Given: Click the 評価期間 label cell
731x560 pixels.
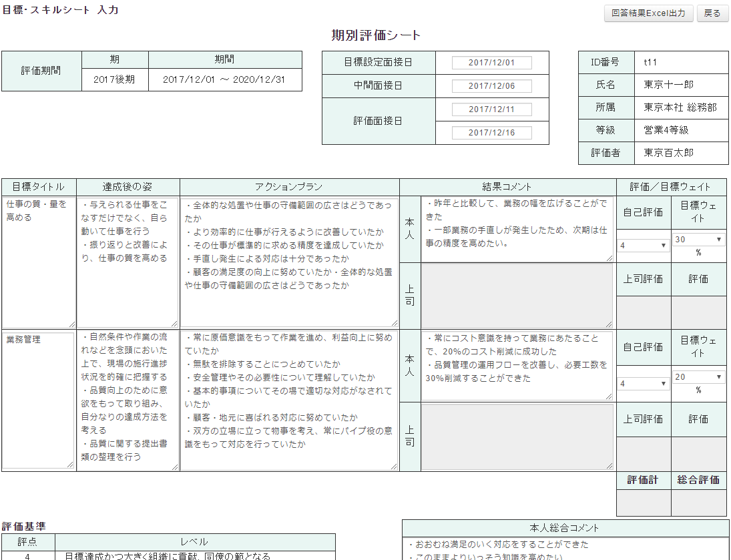Looking at the screenshot, I should [x=41, y=71].
